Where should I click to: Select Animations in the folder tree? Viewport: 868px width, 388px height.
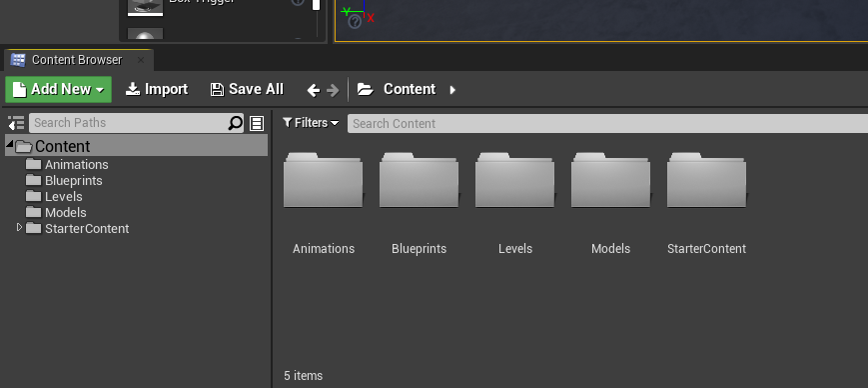pos(76,165)
